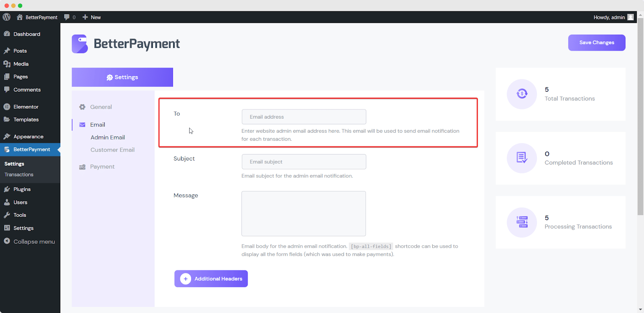Screen dimensions: 644x313
Task: Click the BetterPayment logo icon in header
Action: coord(80,44)
